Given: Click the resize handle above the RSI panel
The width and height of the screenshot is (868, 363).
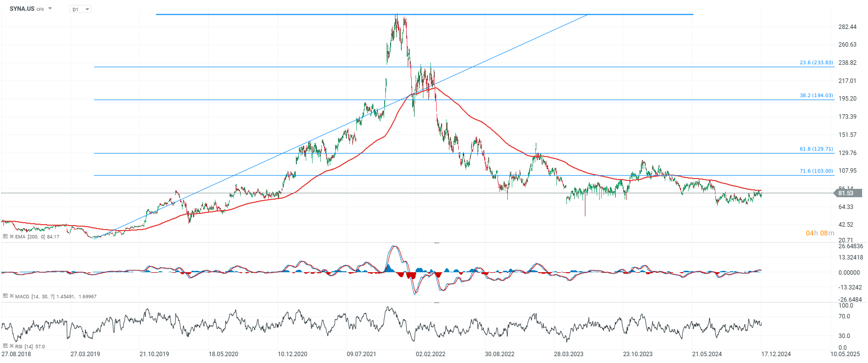Looking at the screenshot, I should 436,303.
